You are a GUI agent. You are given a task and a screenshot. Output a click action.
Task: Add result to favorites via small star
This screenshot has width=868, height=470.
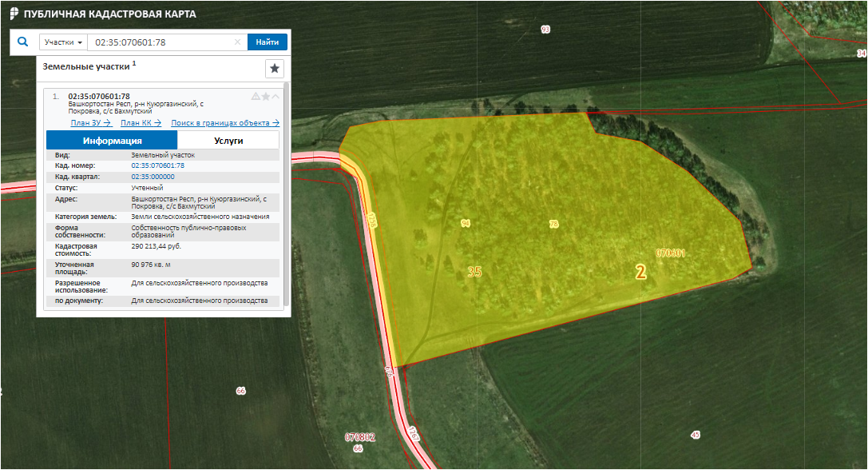(x=266, y=96)
